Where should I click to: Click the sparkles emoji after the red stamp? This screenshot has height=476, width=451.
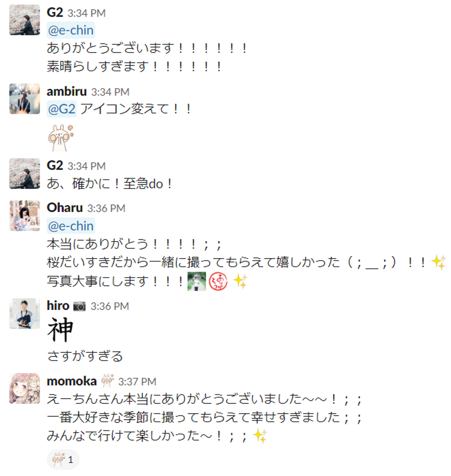coord(241,281)
